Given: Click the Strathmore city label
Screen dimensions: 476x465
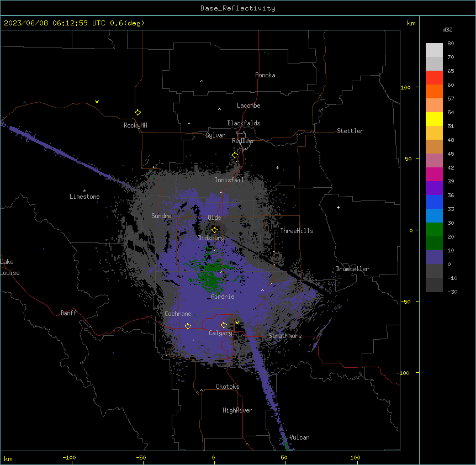Looking at the screenshot, I should [x=285, y=336].
